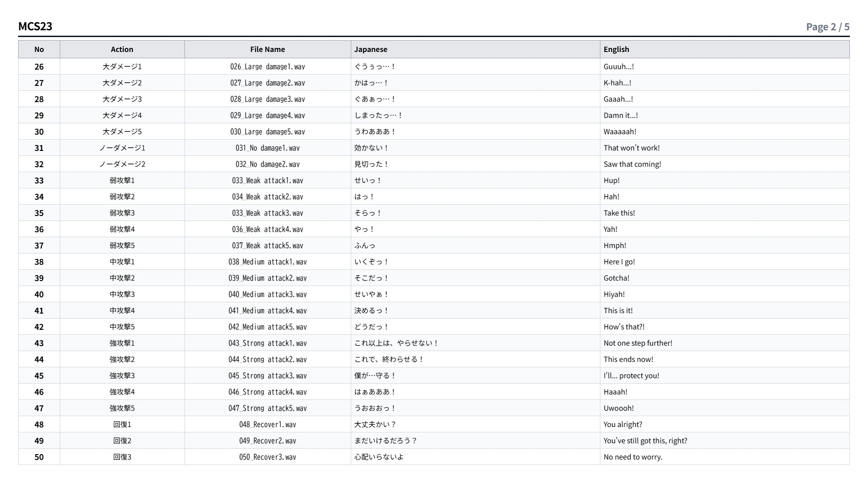
Task: Click action cell 中攻撃3
Action: pyautogui.click(x=122, y=294)
